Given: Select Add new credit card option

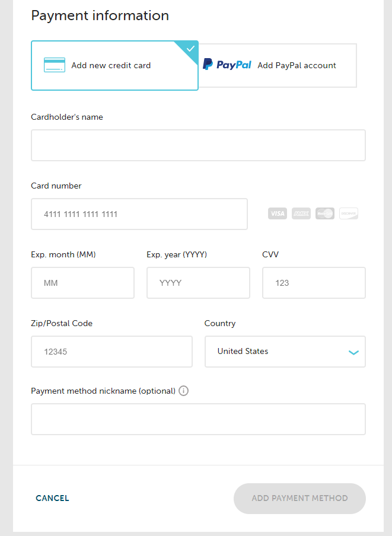Looking at the screenshot, I should [111, 66].
